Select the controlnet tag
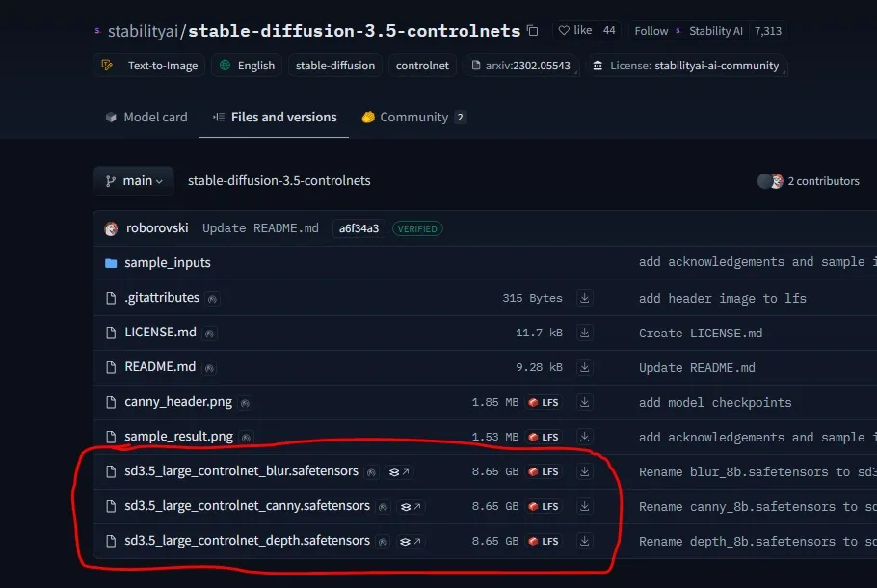 [x=422, y=66]
